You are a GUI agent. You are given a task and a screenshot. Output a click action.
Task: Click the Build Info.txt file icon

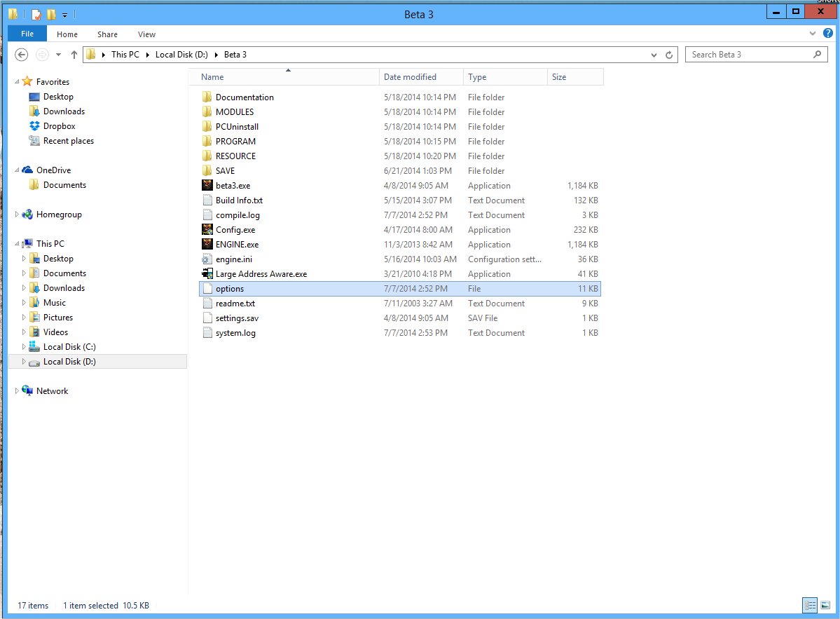(207, 200)
